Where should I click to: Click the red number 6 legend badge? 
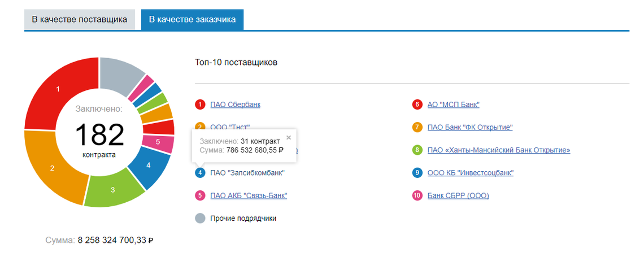417,104
